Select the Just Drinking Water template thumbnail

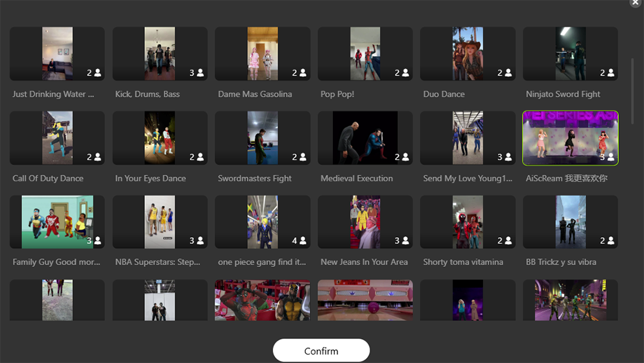tap(57, 54)
